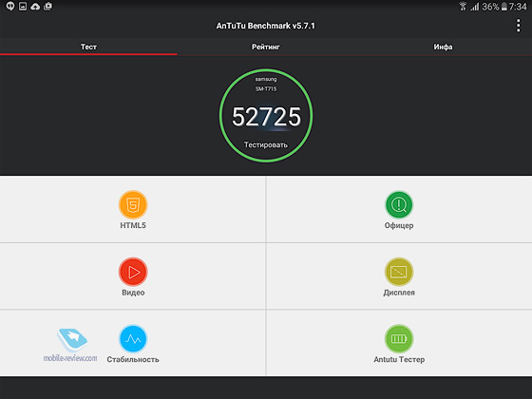Tap the image notification icon in status bar
This screenshot has height=399, width=532.
pyautogui.click(x=23, y=6)
